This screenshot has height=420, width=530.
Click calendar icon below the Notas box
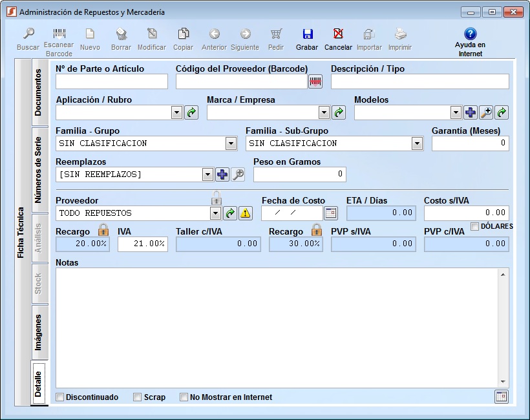coord(502,397)
